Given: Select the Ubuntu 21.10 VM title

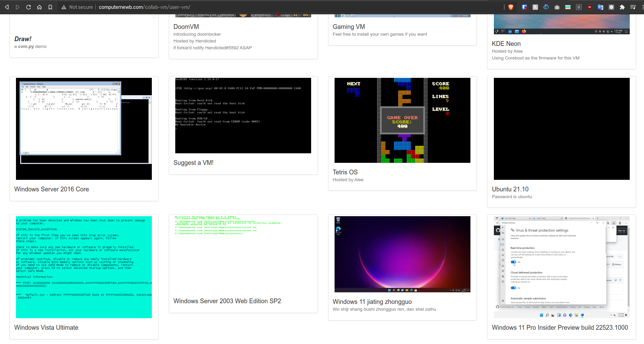Looking at the screenshot, I should 510,189.
